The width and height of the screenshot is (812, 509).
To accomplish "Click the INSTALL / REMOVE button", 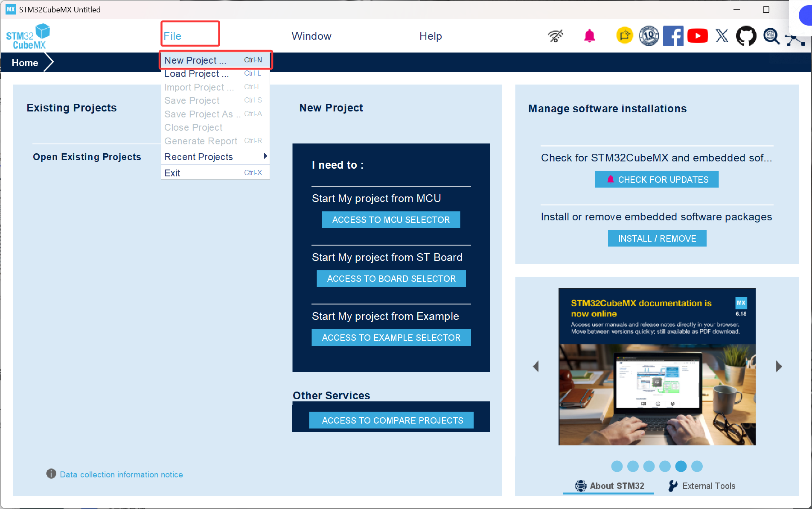I will coord(657,239).
